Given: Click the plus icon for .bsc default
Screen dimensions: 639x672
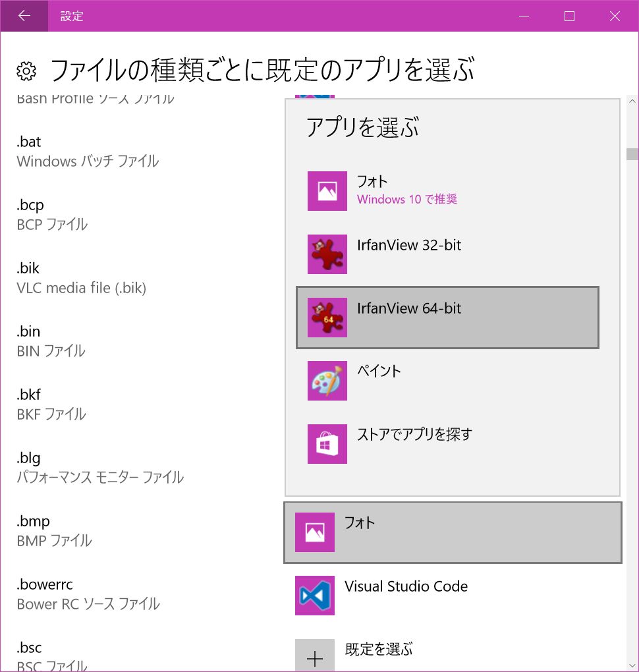Looking at the screenshot, I should coord(315,656).
